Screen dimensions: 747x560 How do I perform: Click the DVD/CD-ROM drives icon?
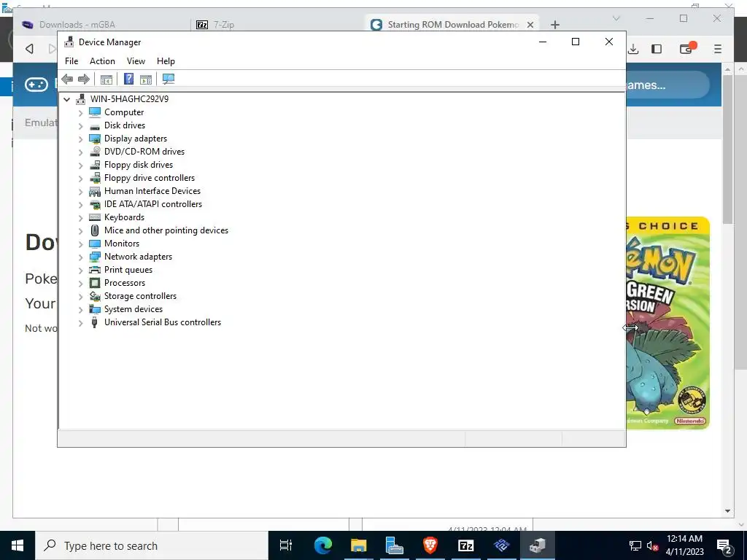click(x=95, y=152)
